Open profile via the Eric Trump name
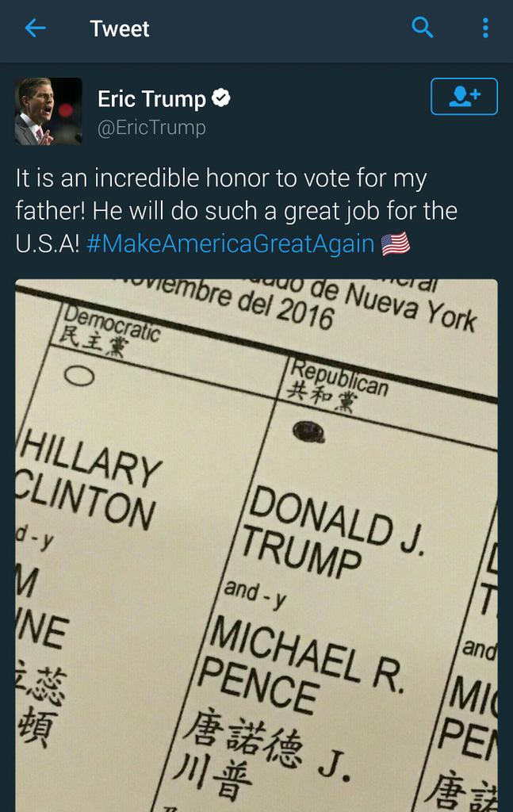513x812 pixels. click(151, 98)
